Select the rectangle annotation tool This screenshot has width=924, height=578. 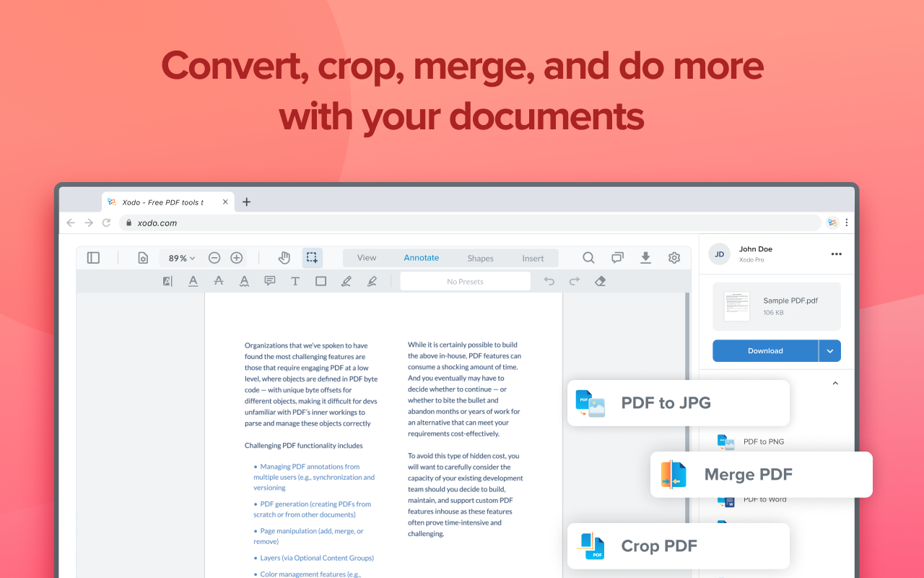321,281
